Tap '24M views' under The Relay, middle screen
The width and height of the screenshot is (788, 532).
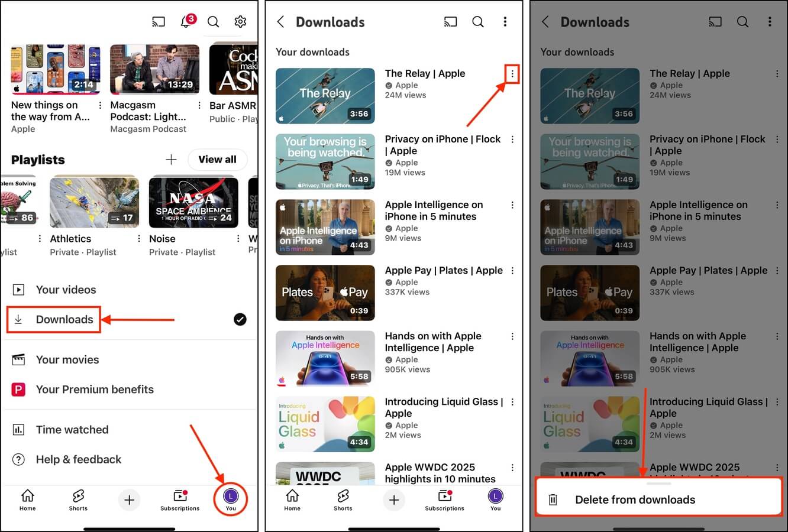click(x=405, y=95)
